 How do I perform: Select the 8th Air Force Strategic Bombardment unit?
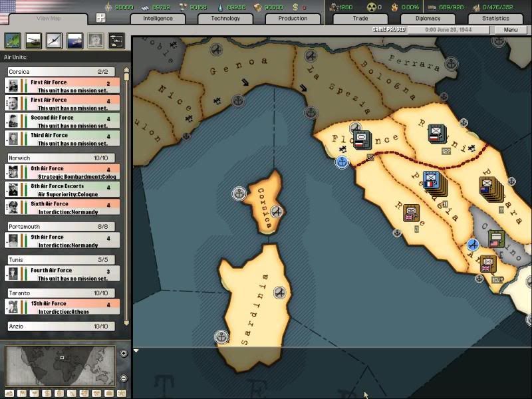coord(62,172)
